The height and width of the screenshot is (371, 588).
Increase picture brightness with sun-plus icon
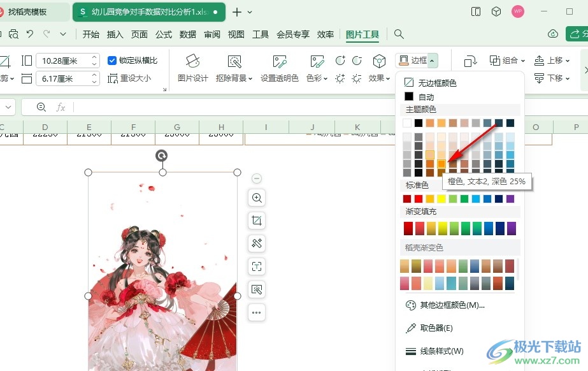click(340, 78)
